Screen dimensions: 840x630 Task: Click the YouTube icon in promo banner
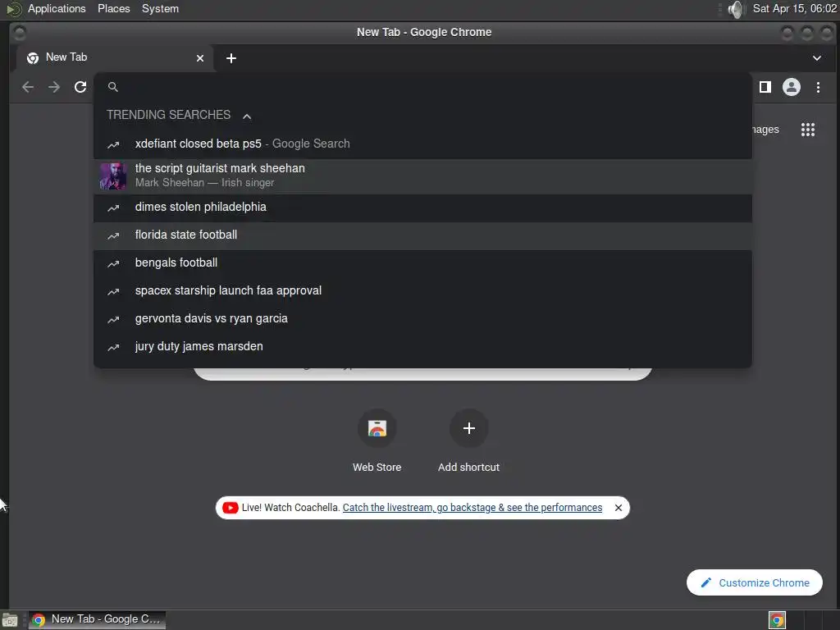pyautogui.click(x=230, y=507)
